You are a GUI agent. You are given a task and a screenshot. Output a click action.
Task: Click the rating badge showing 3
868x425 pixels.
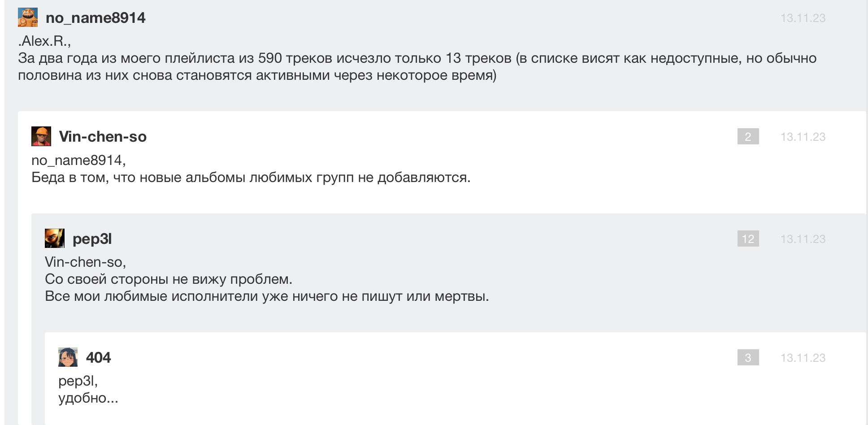748,358
